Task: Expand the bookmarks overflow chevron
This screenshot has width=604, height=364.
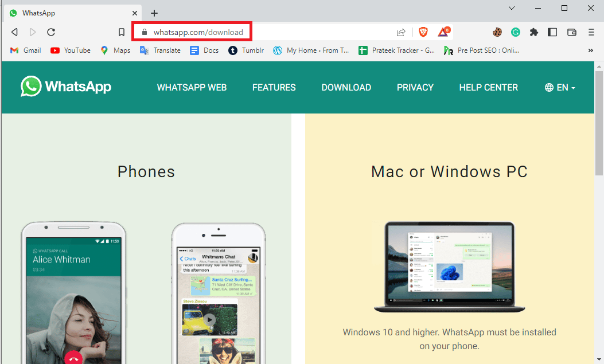Action: coord(590,50)
